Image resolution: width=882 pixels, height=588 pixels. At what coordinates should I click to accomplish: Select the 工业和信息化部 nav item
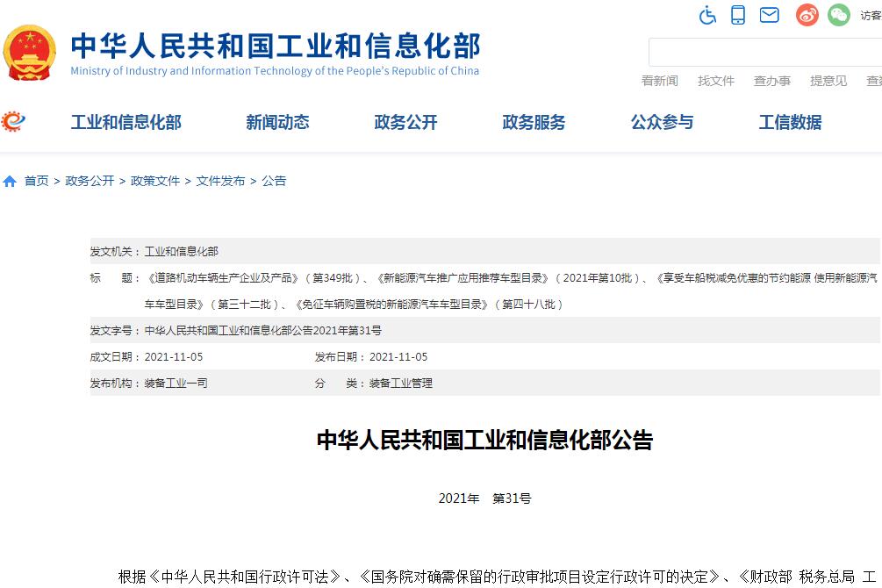click(125, 122)
